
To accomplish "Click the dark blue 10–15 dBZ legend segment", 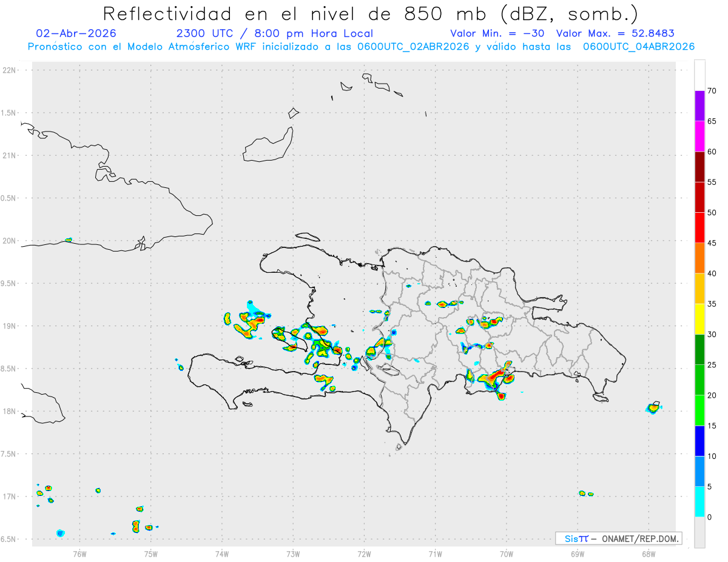I will pos(699,441).
